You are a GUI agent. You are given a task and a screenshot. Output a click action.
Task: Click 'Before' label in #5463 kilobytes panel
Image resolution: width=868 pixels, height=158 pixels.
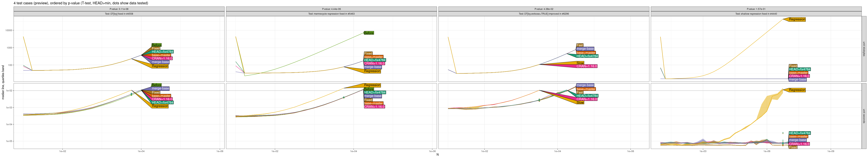[369, 33]
